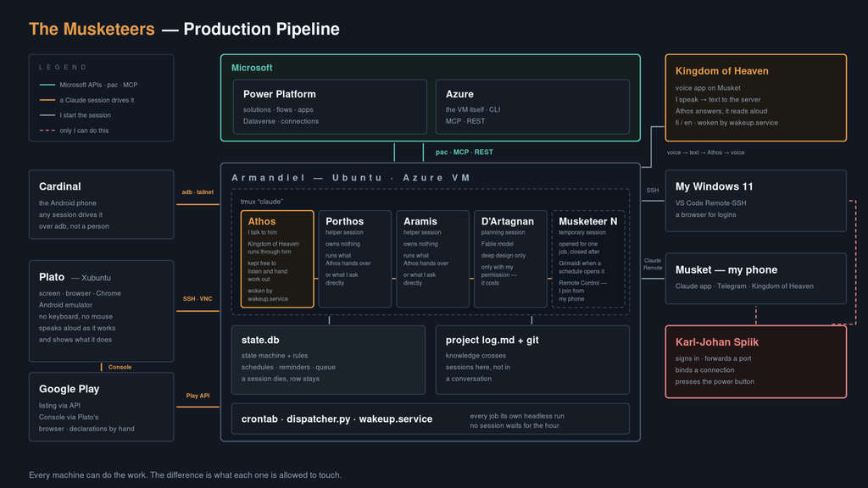Click "state machine + rules" text
Image resolution: width=868 pixels, height=488 pixels.
point(275,356)
